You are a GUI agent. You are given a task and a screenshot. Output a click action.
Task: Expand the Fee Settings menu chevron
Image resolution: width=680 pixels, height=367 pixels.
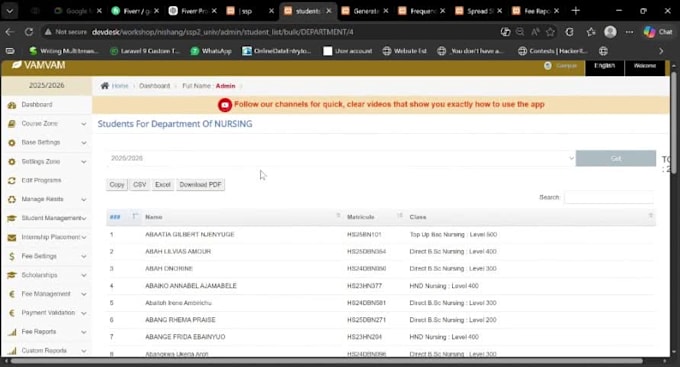tap(84, 256)
